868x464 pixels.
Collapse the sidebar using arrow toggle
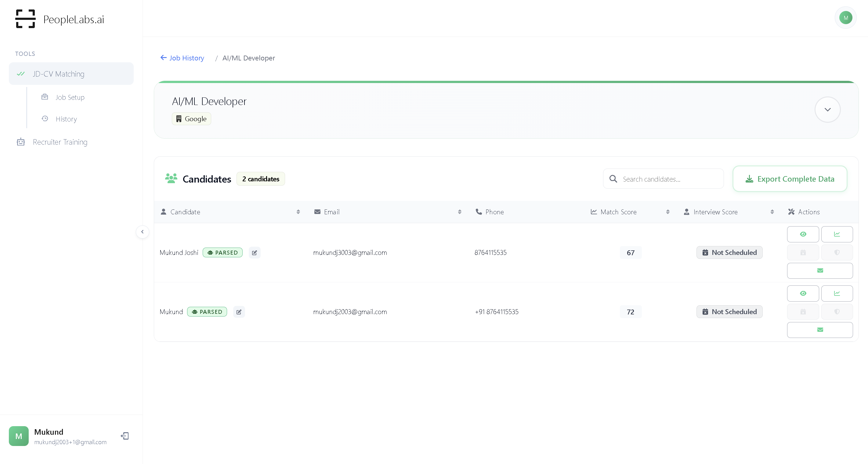pyautogui.click(x=142, y=232)
